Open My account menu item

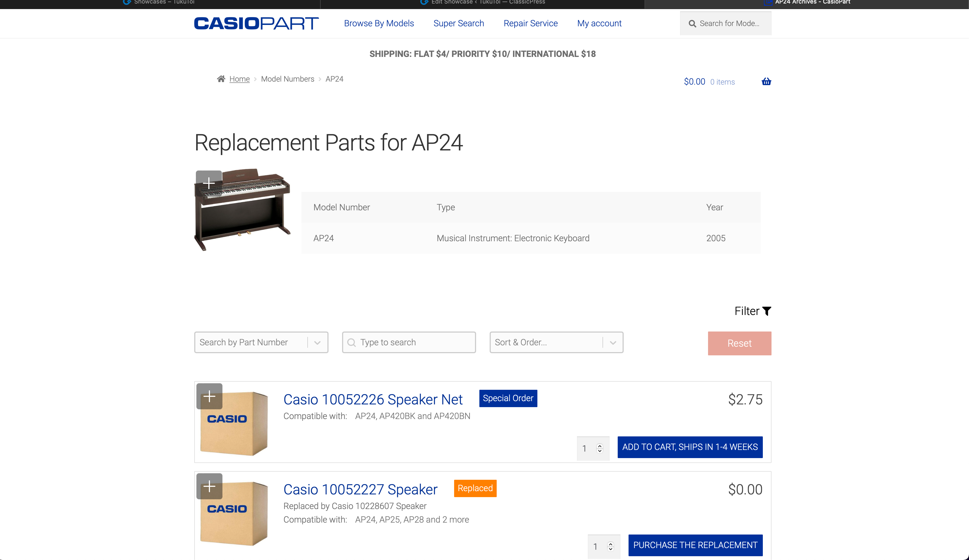click(x=599, y=23)
